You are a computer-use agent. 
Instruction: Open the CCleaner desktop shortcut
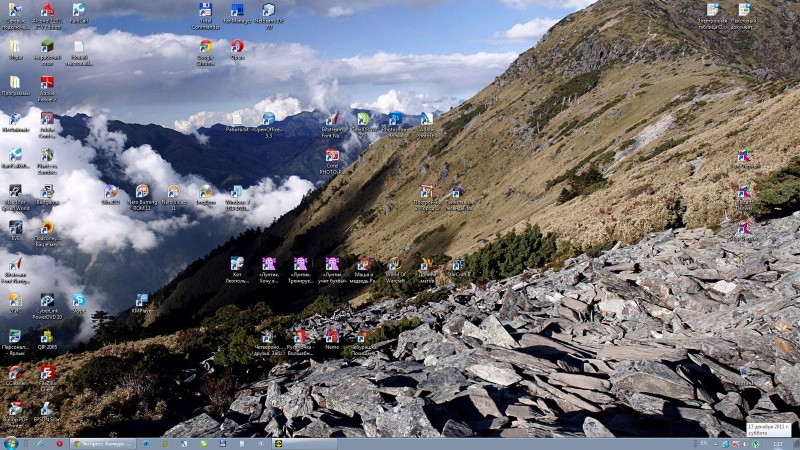[x=15, y=373]
